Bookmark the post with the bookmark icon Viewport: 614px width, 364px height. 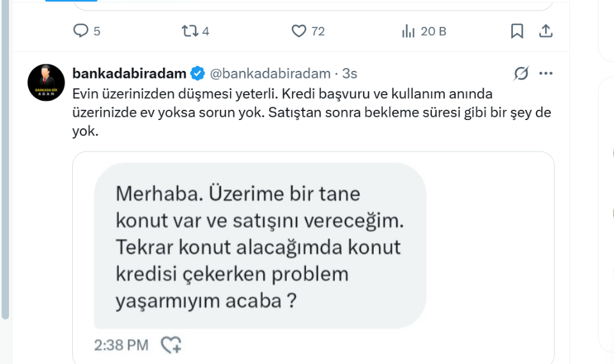517,31
